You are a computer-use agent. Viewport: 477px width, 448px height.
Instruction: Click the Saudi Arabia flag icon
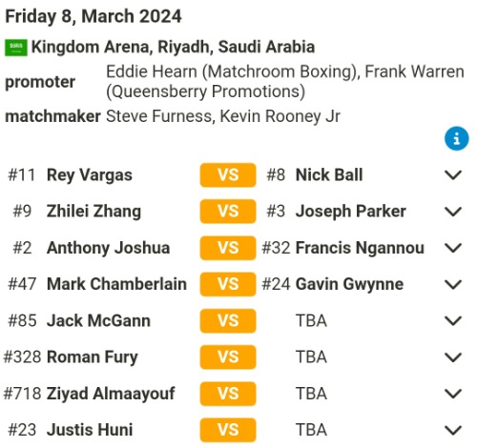(16, 48)
